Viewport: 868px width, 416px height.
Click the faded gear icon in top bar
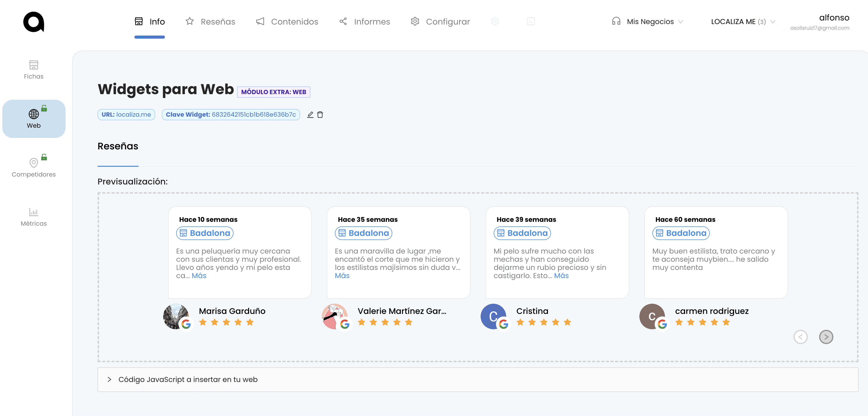pyautogui.click(x=495, y=21)
